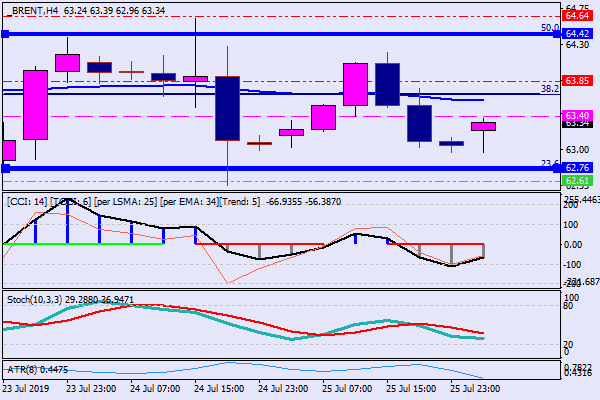
Task: Click the magenta 63.40 price label
Action: tap(577, 116)
